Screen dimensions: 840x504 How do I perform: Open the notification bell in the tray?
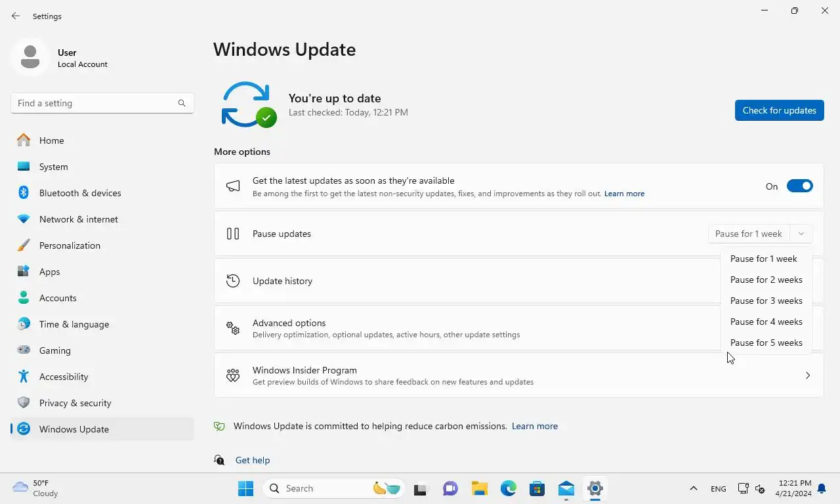click(x=822, y=488)
